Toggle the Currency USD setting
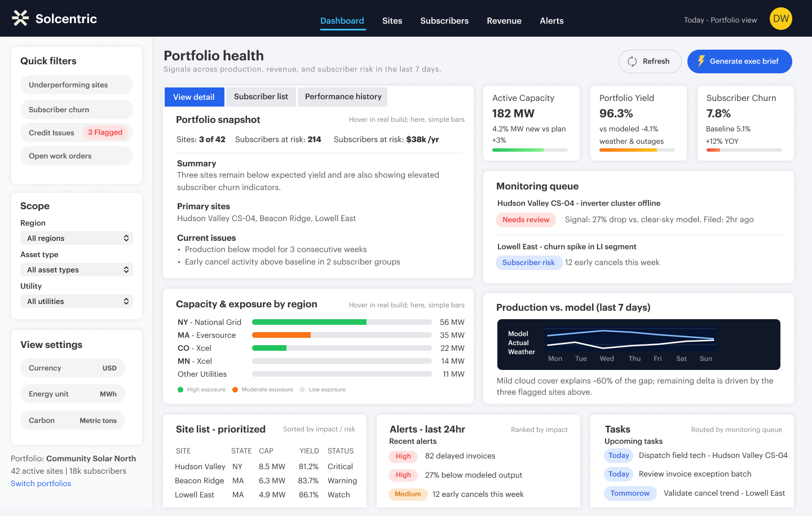This screenshot has height=516, width=812. pyautogui.click(x=73, y=368)
